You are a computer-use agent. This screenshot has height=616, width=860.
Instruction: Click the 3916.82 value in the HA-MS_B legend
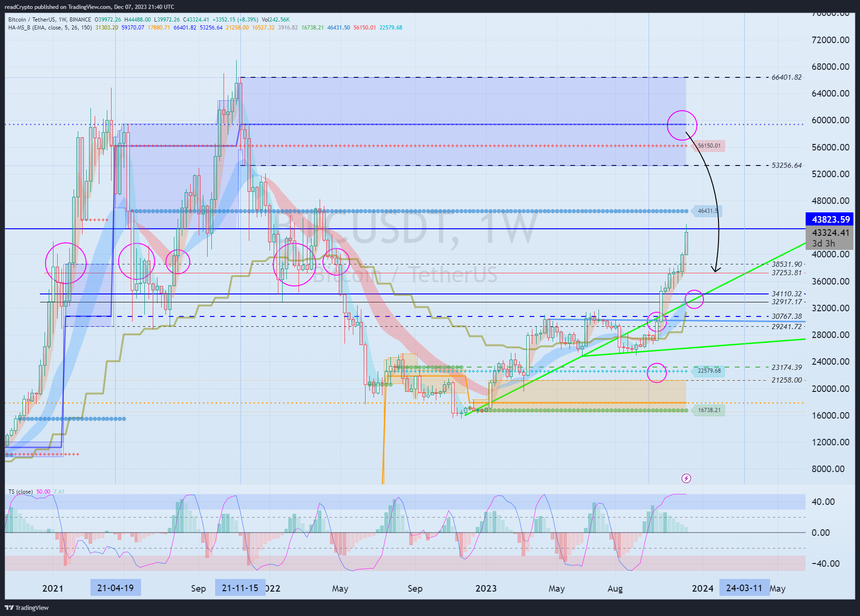click(288, 28)
